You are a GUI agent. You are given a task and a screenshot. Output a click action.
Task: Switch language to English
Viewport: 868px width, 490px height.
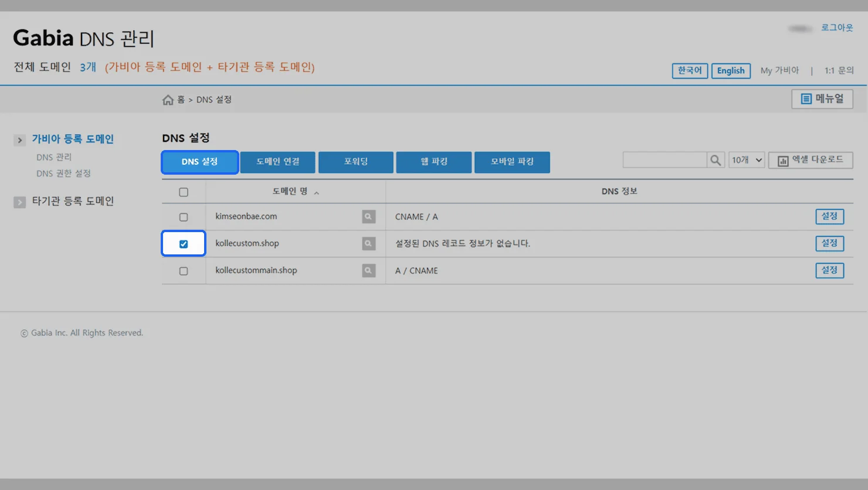(x=730, y=71)
